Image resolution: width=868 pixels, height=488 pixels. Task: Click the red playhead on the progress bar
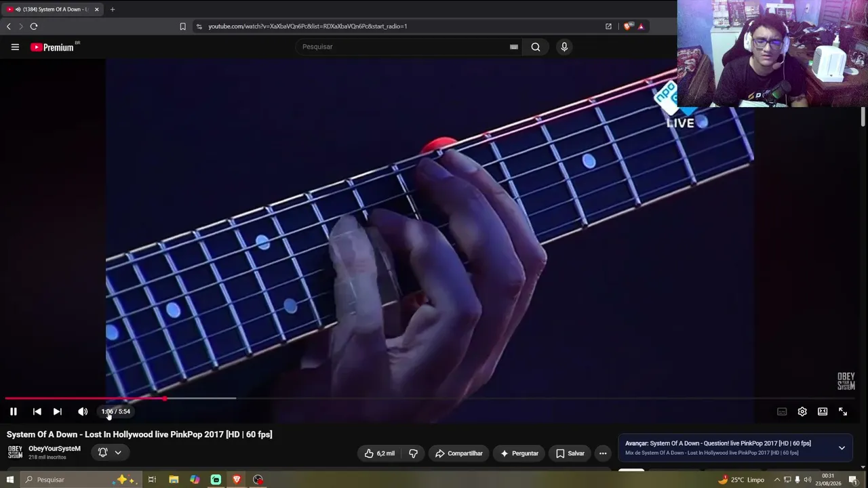165,399
